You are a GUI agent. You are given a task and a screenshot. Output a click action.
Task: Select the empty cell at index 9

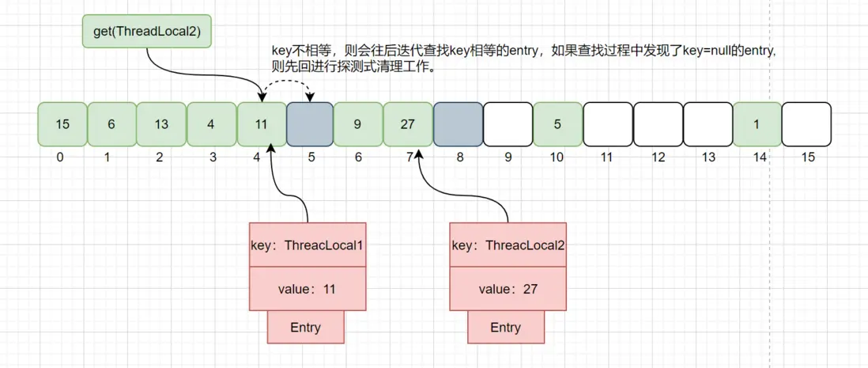tap(508, 124)
